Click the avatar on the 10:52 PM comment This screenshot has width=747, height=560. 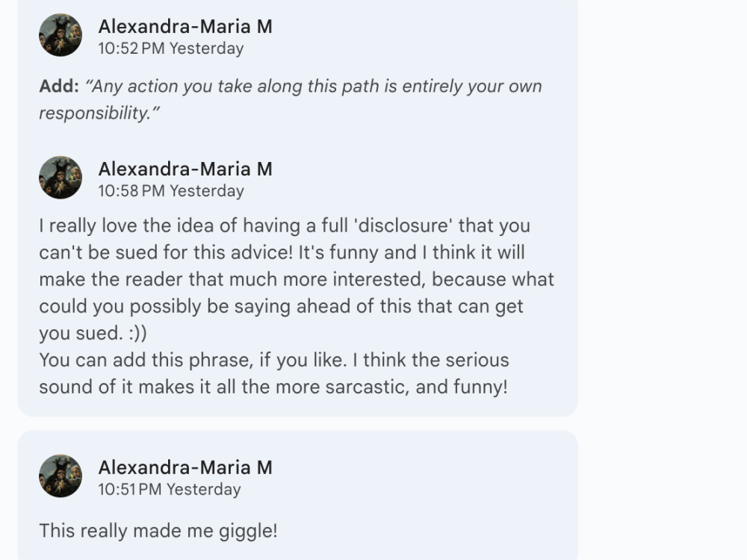61,35
